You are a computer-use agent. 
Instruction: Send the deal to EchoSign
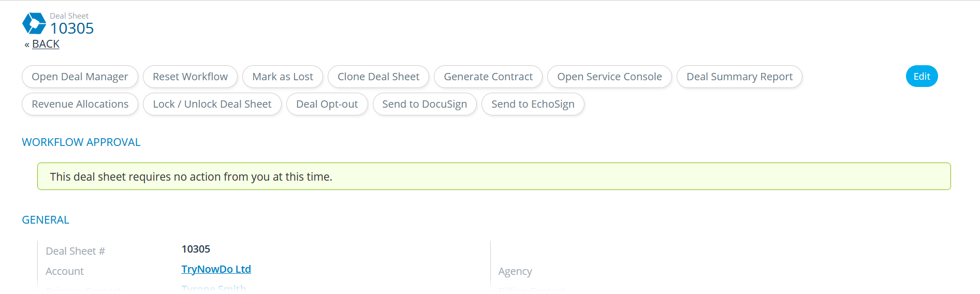tap(533, 104)
